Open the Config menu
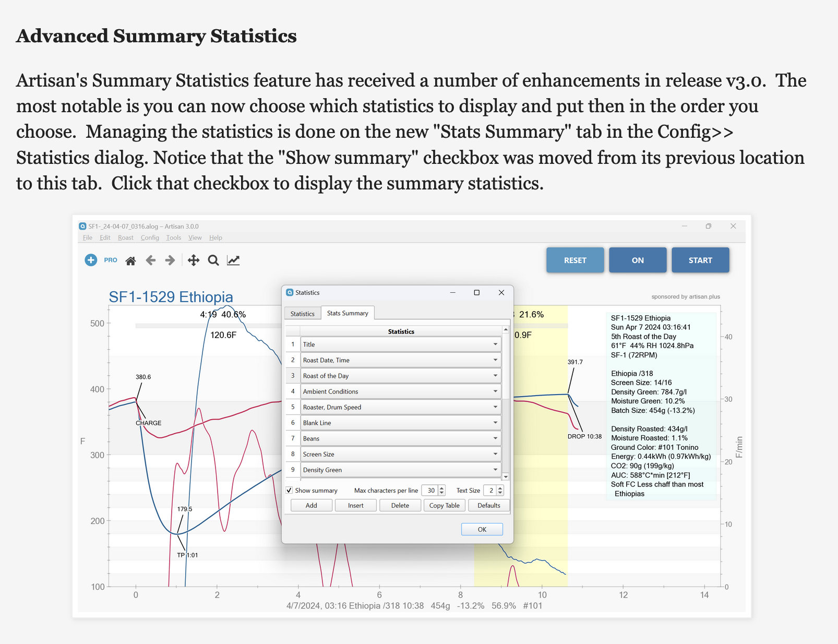Image resolution: width=838 pixels, height=644 pixels. pos(150,238)
